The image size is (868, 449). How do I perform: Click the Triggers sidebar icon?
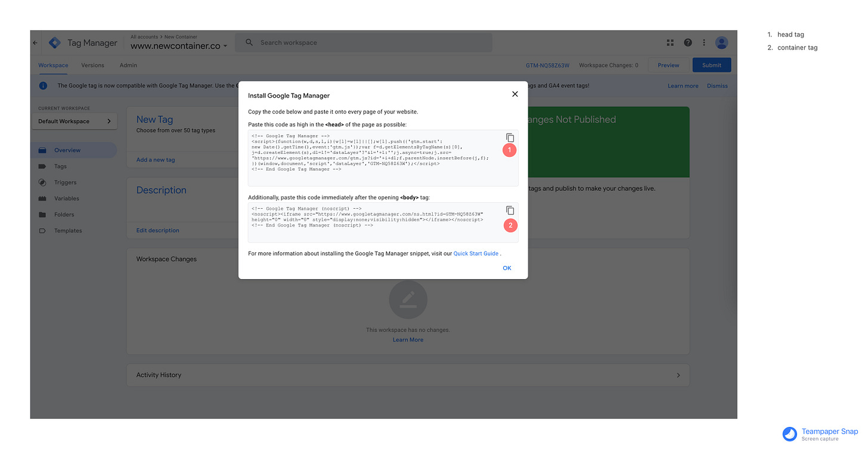tap(42, 182)
